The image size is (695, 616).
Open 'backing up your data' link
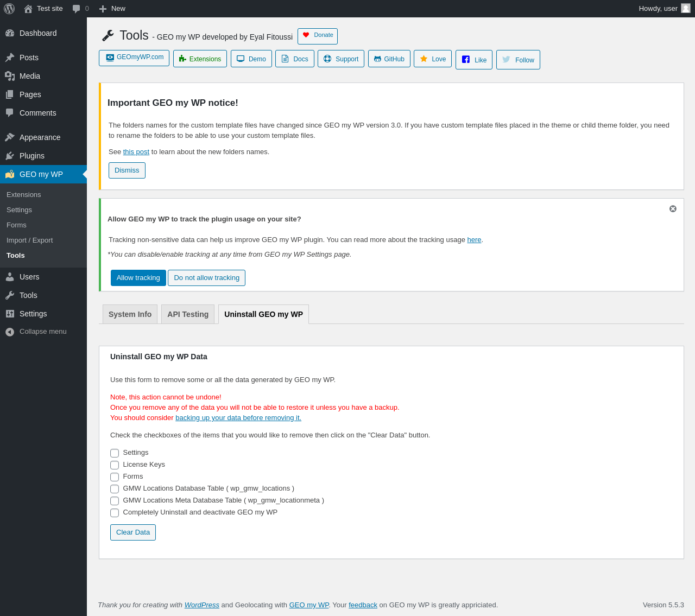[238, 418]
